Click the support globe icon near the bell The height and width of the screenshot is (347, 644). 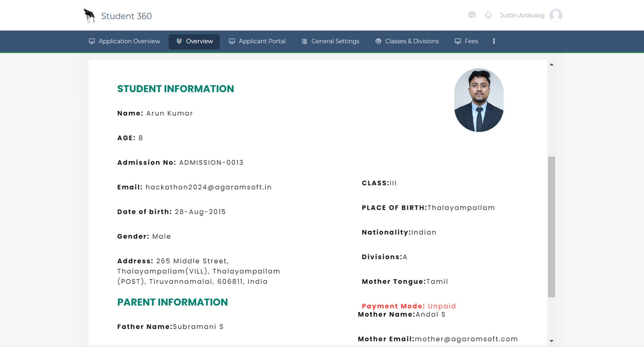[471, 15]
